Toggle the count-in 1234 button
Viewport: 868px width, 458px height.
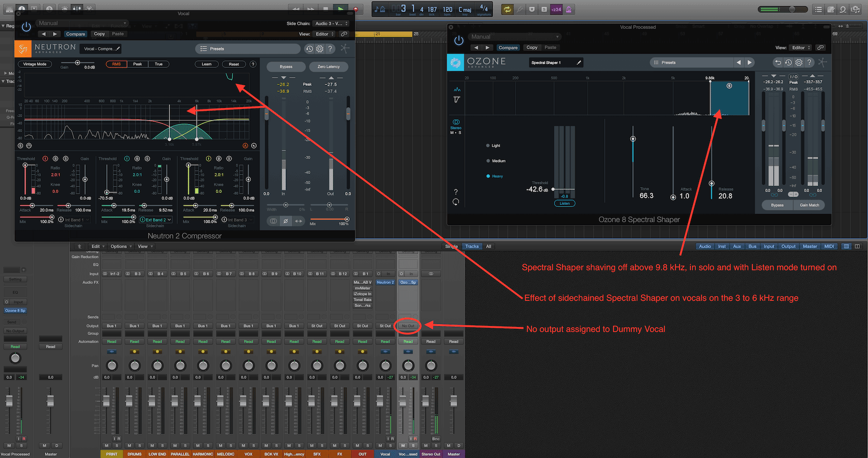click(x=556, y=9)
